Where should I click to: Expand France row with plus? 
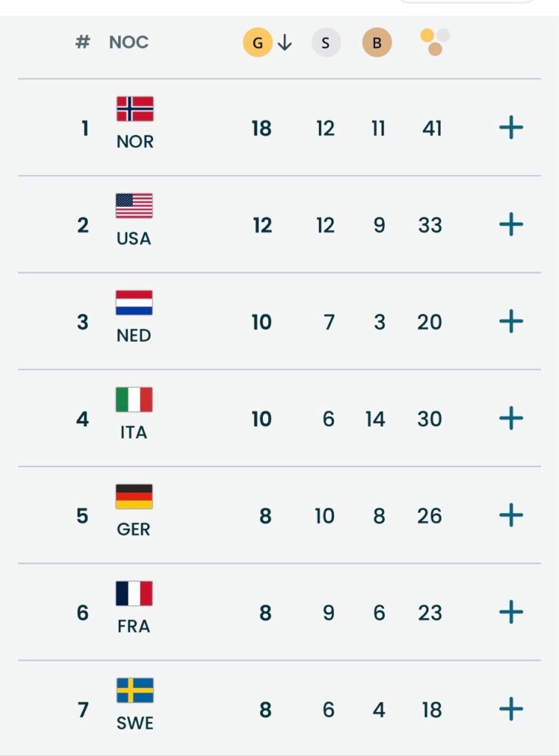click(511, 612)
